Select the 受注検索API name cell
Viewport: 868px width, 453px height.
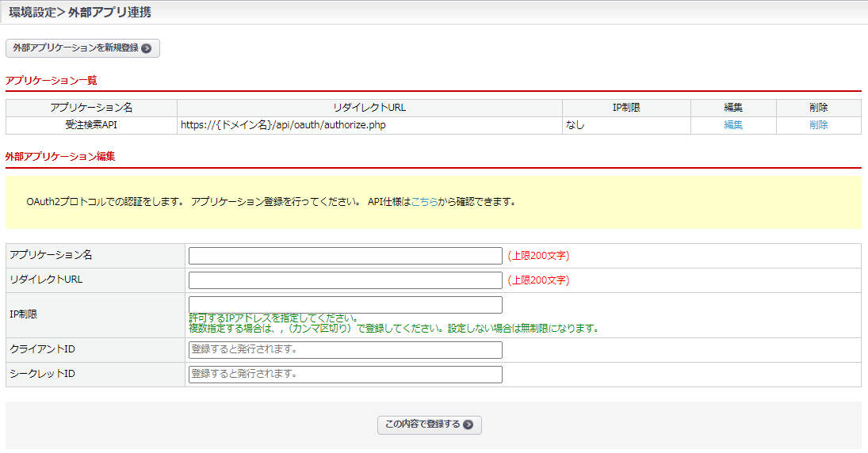point(91,125)
